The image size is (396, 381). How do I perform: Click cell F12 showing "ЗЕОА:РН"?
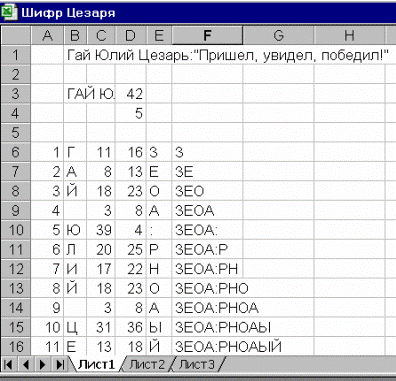pos(207,269)
